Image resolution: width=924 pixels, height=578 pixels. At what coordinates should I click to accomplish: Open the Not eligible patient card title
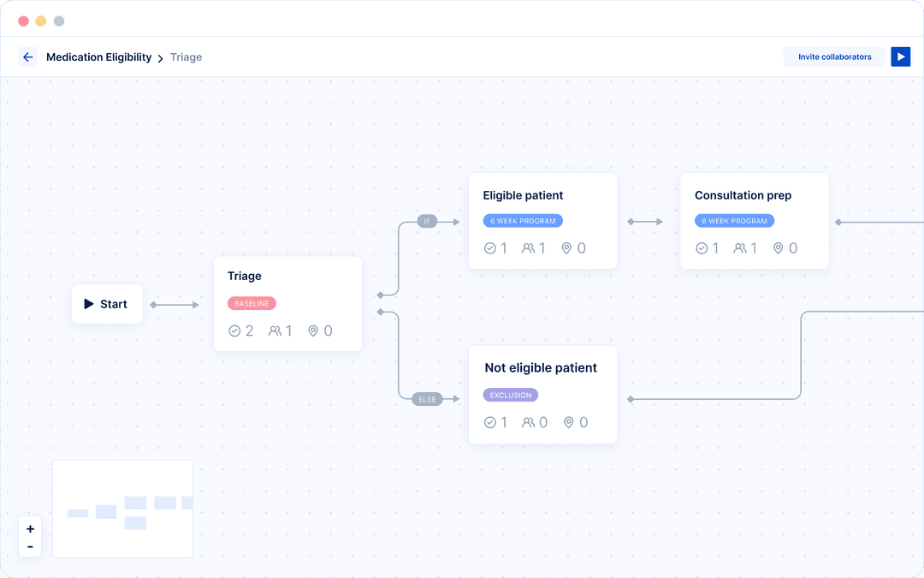(x=541, y=368)
